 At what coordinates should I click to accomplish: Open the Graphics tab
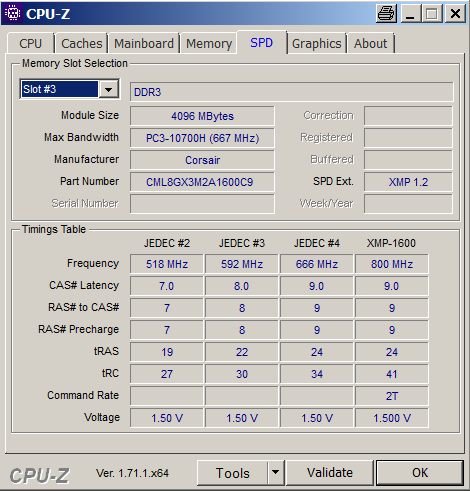pyautogui.click(x=317, y=43)
